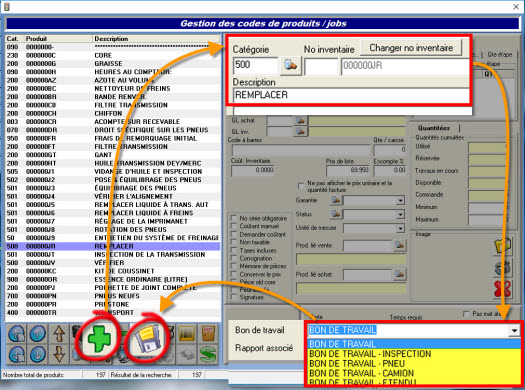
Task: Select row KIT DE COUSSINET
Action: (x=112, y=271)
